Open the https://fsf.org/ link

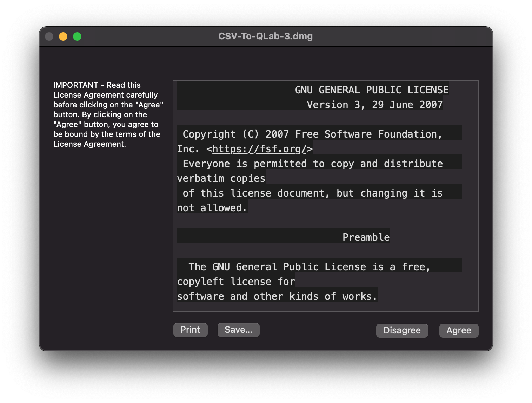260,149
